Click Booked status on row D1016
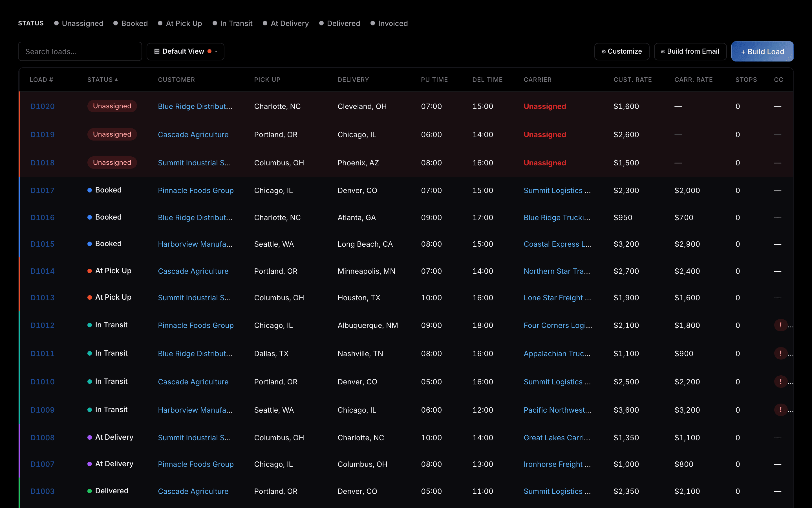The width and height of the screenshot is (812, 508). coord(104,217)
